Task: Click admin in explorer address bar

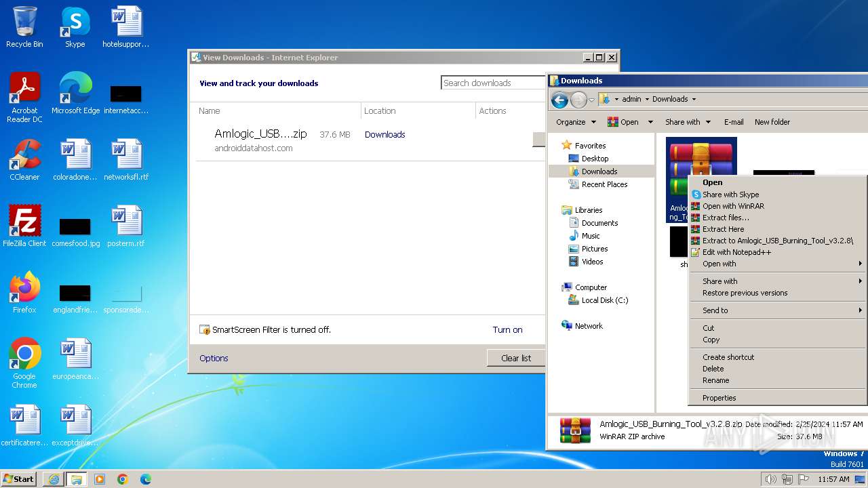Action: click(x=631, y=99)
